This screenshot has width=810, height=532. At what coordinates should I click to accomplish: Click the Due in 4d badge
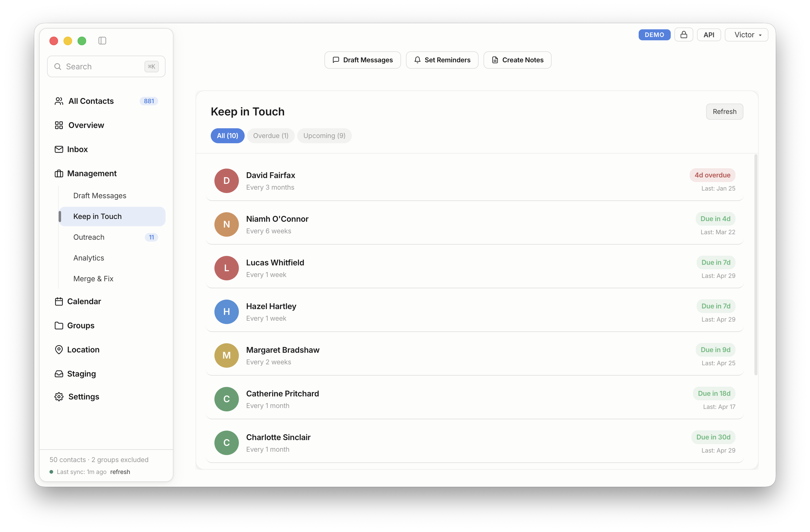715,219
